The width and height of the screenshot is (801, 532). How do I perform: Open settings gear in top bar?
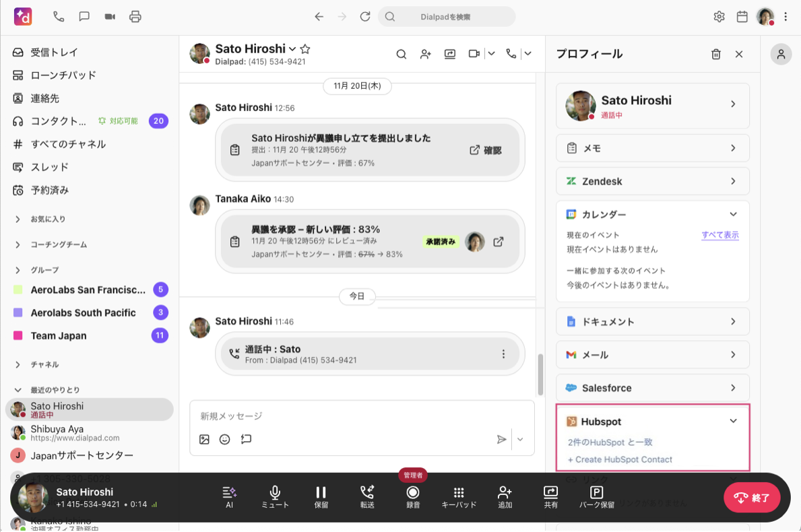tap(719, 17)
